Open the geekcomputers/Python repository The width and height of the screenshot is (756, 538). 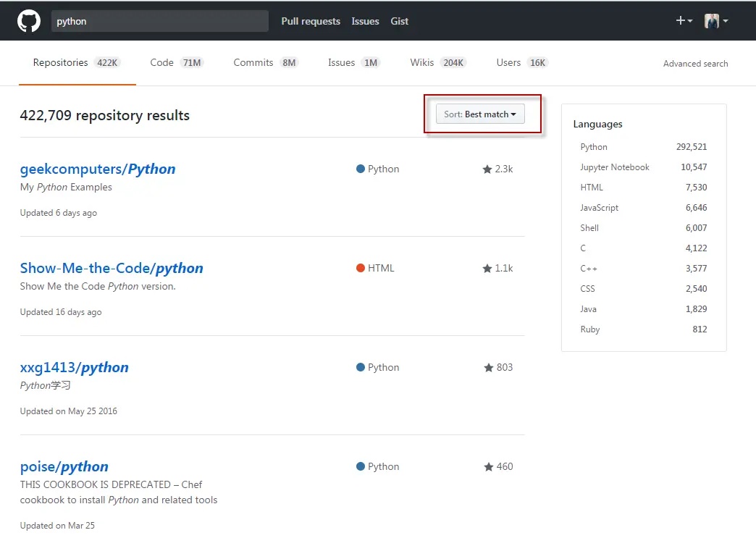pyautogui.click(x=98, y=169)
